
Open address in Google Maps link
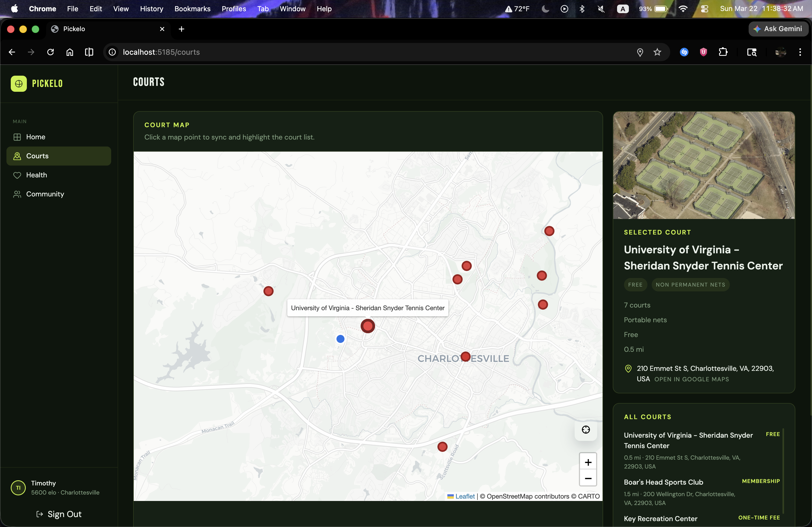[691, 379]
